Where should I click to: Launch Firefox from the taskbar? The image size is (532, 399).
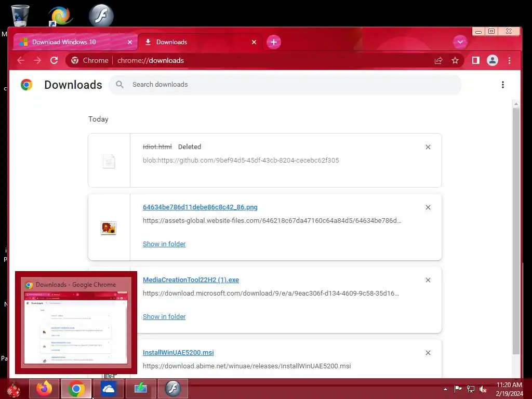44,389
